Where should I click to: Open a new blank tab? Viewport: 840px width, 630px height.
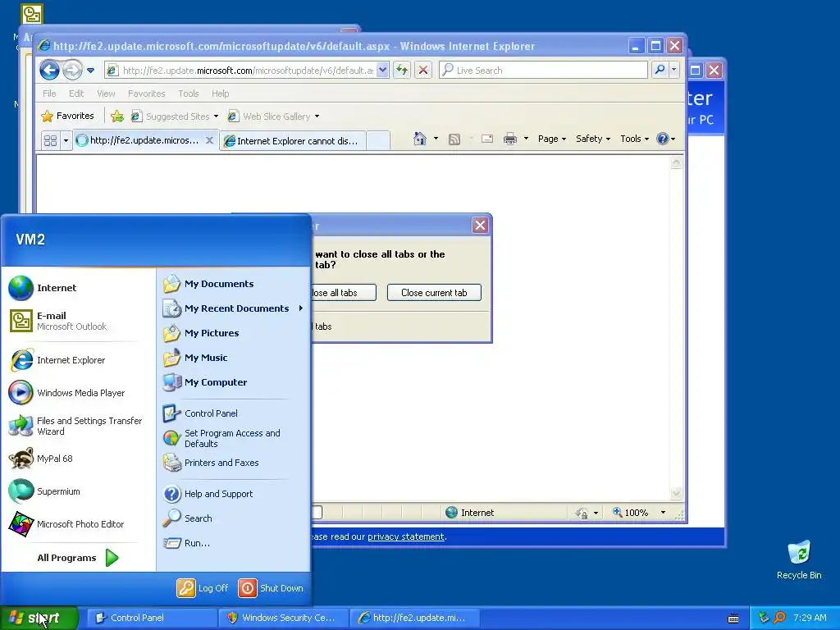378,141
